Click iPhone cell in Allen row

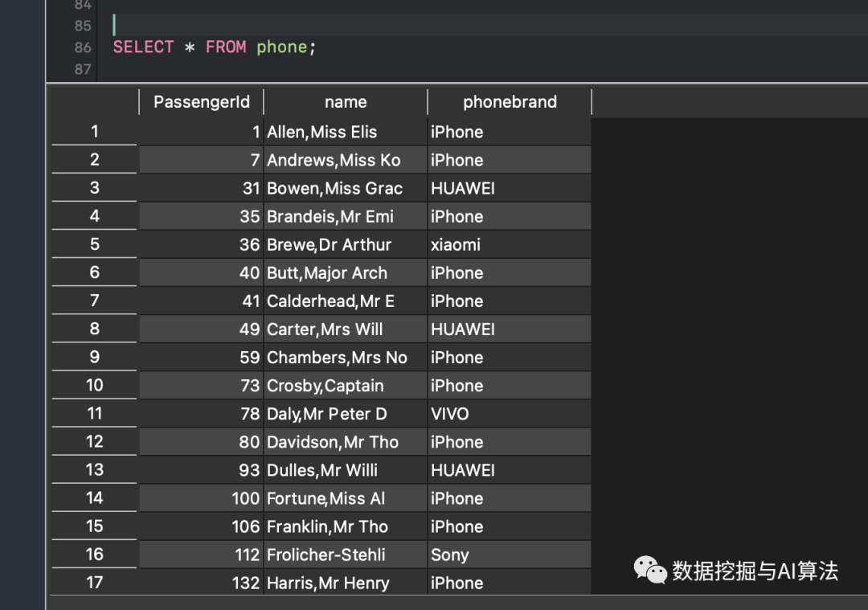tap(510, 132)
